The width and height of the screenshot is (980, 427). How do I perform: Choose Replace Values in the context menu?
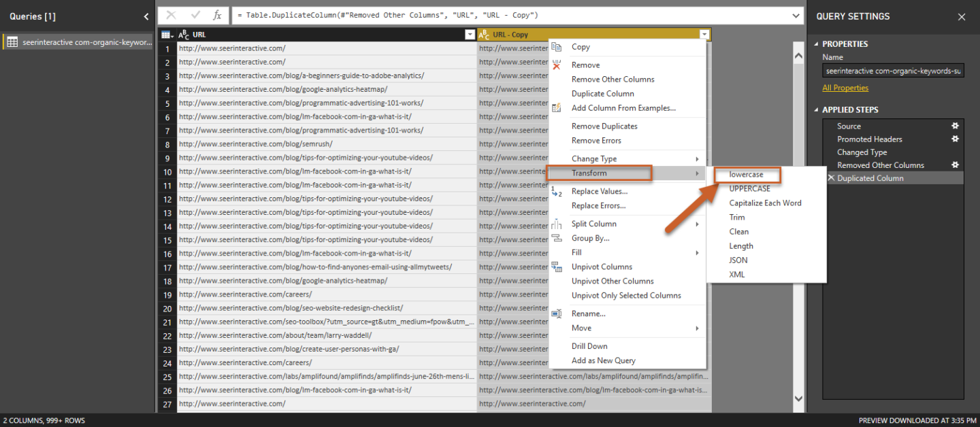[x=599, y=192]
